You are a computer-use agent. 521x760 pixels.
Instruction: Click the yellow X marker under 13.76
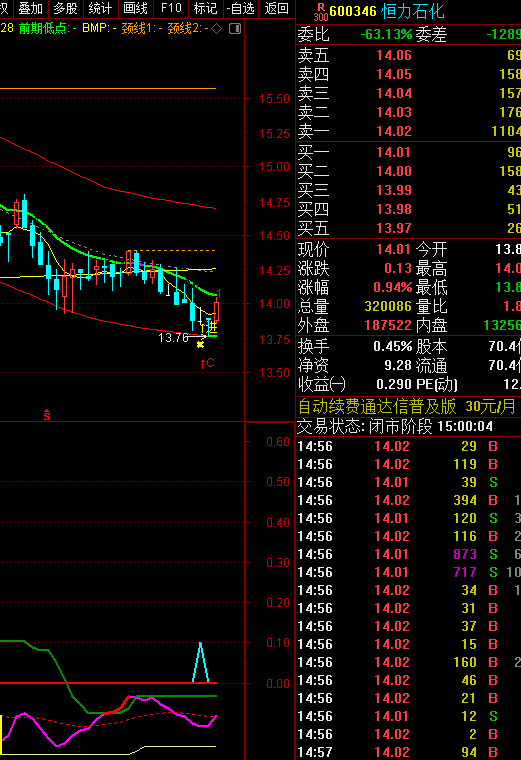(x=200, y=345)
